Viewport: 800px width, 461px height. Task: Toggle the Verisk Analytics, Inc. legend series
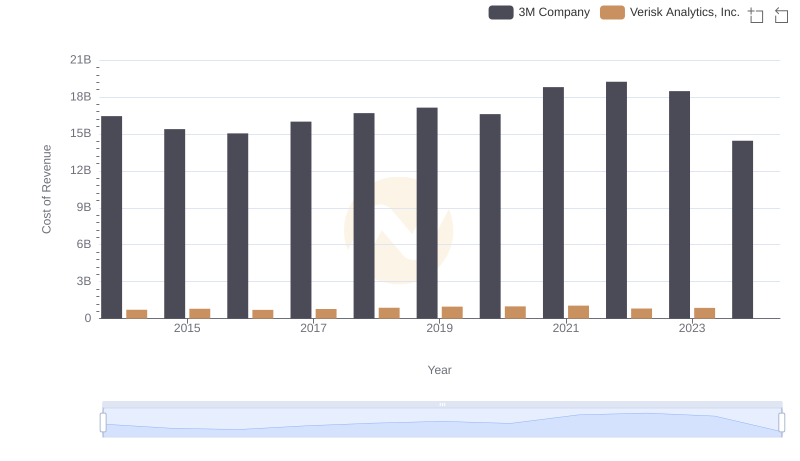coord(669,12)
